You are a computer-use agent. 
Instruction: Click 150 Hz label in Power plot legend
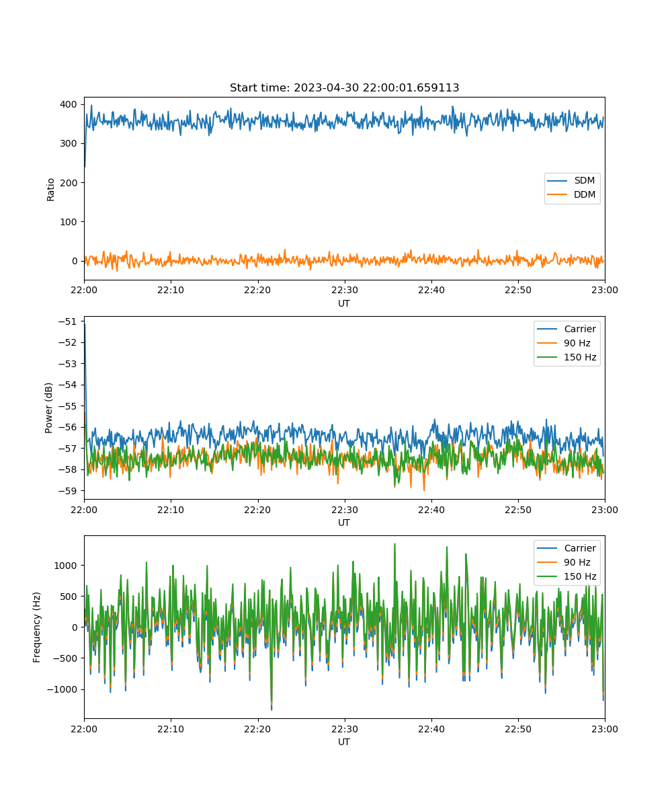pyautogui.click(x=580, y=357)
